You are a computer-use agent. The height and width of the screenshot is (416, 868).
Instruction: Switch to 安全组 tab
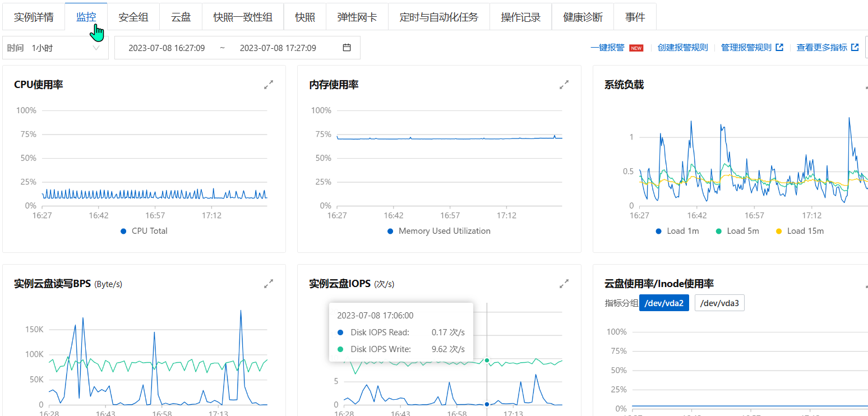click(133, 17)
